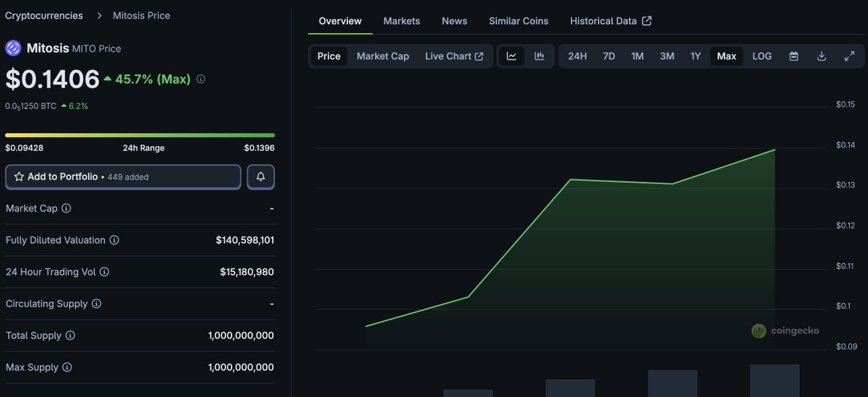Select the Price chart mode
This screenshot has height=397, width=868.
(x=329, y=56)
